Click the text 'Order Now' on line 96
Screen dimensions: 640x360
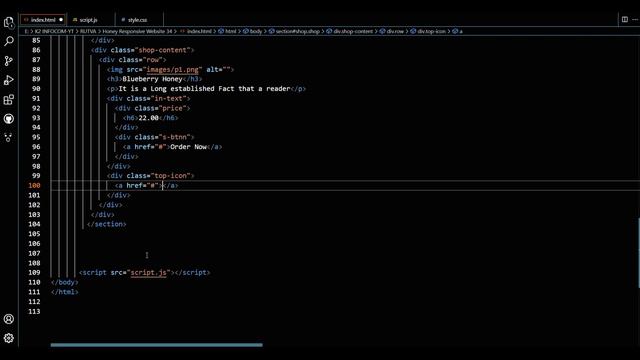pos(188,147)
